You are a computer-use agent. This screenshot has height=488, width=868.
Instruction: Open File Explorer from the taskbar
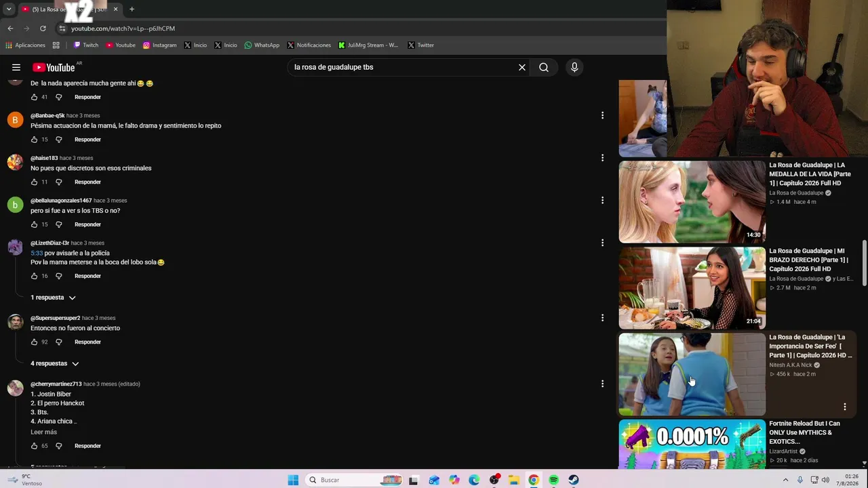point(514,480)
